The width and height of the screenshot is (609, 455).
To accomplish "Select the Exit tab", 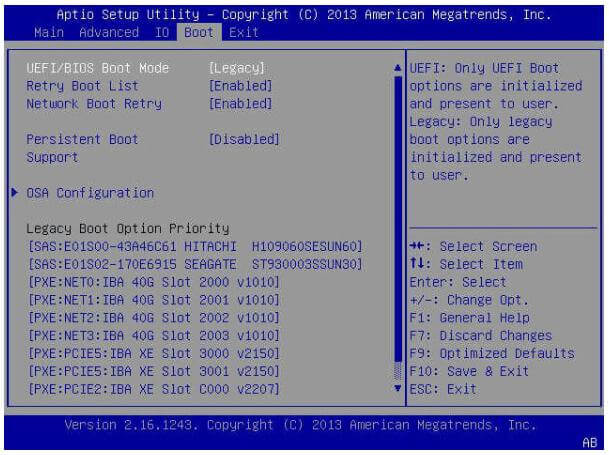I will (x=243, y=32).
